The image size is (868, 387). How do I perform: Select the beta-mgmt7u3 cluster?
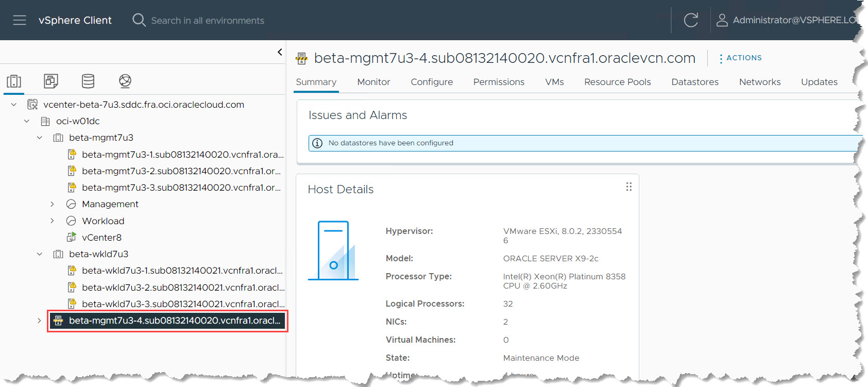(101, 138)
